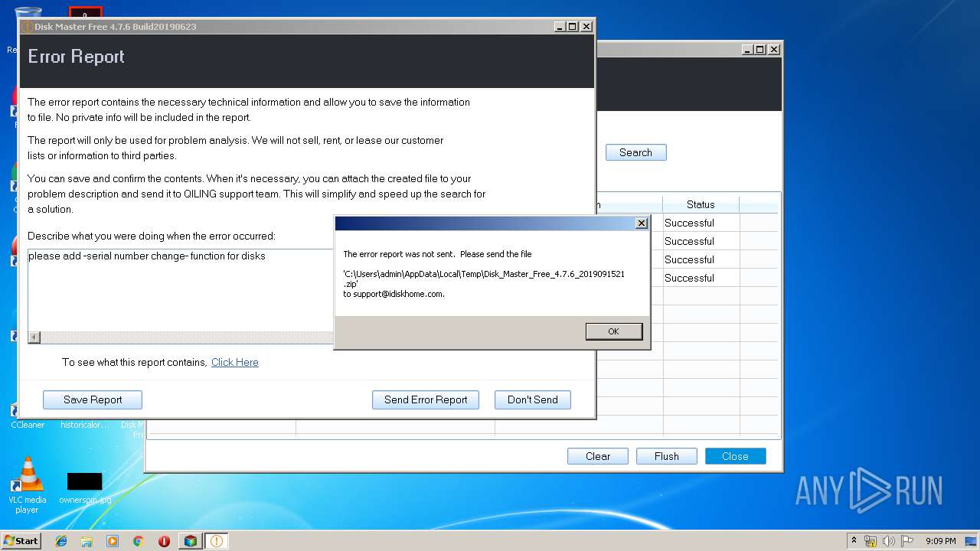Select the third Successful status row
The image size is (980, 551).
(x=689, y=259)
